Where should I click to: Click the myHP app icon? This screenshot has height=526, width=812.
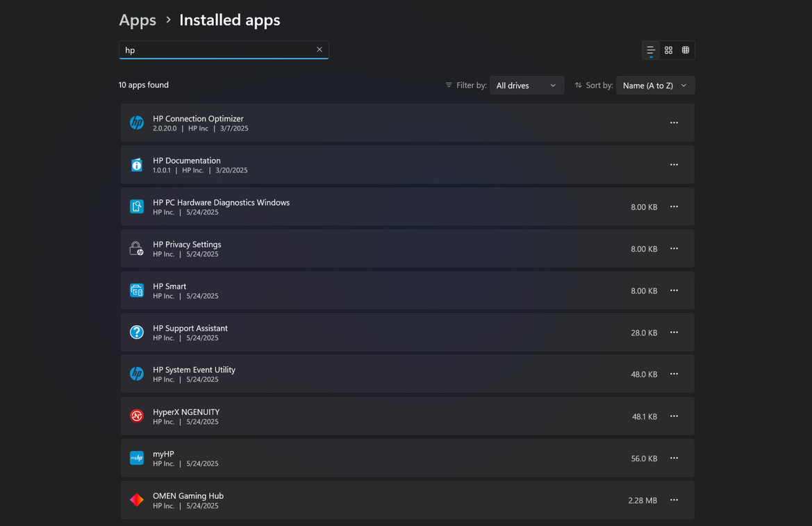coord(137,458)
